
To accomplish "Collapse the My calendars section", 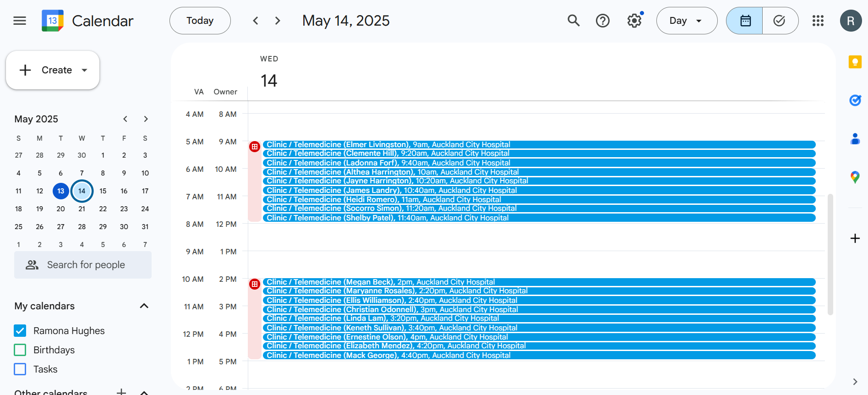I will (144, 306).
